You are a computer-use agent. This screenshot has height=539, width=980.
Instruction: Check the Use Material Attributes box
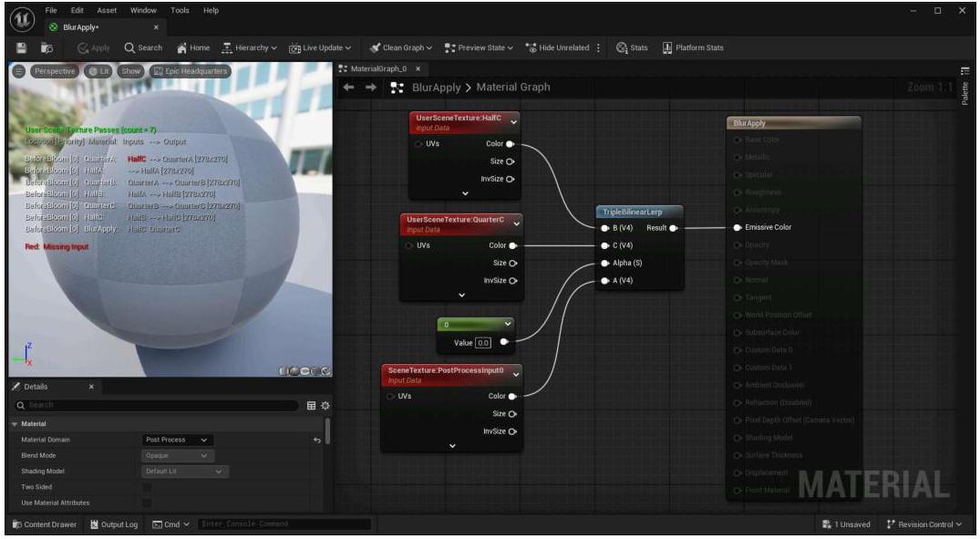tap(147, 503)
